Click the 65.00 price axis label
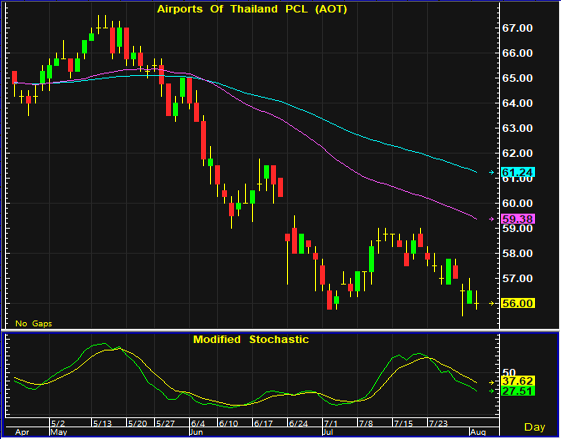The height and width of the screenshot is (439, 561). (x=517, y=78)
